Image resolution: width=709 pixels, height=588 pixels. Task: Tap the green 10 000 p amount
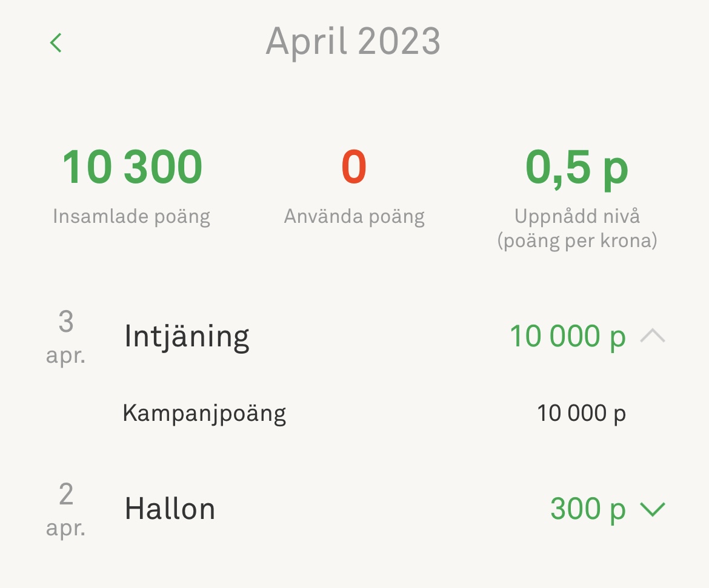tap(567, 336)
